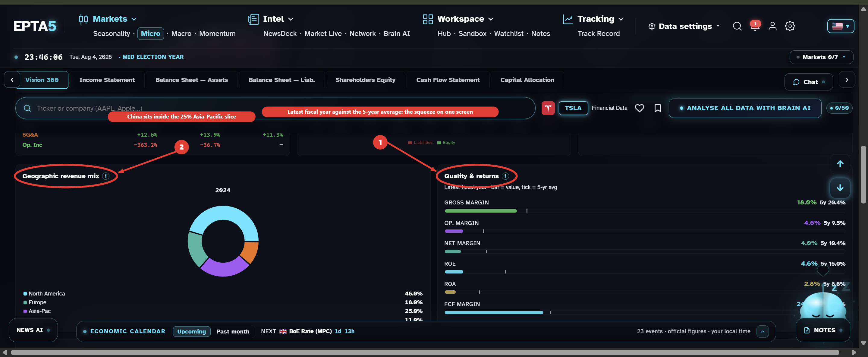This screenshot has width=868, height=357.
Task: Click the geographic revenue donut chart
Action: (223, 241)
